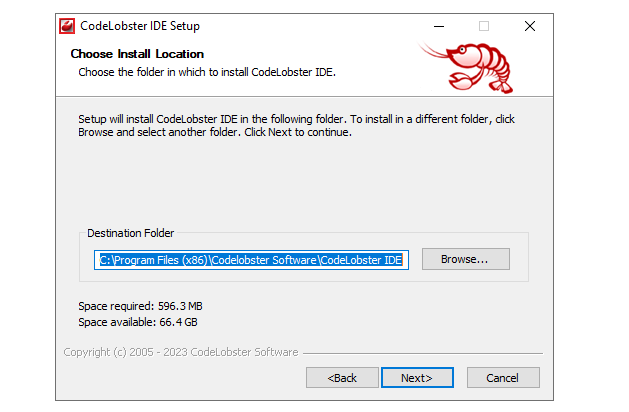Click the CodeLobster app icon in title bar
The width and height of the screenshot is (629, 412).
pyautogui.click(x=67, y=26)
